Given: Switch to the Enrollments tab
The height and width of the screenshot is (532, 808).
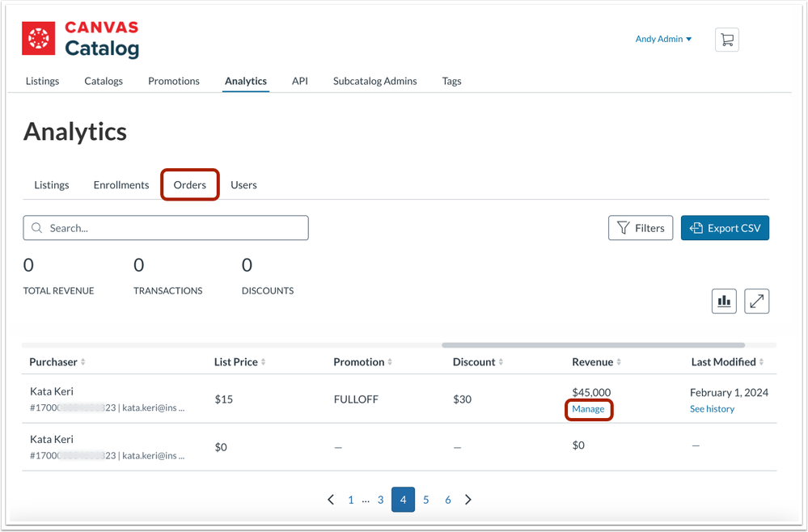Looking at the screenshot, I should pyautogui.click(x=121, y=185).
